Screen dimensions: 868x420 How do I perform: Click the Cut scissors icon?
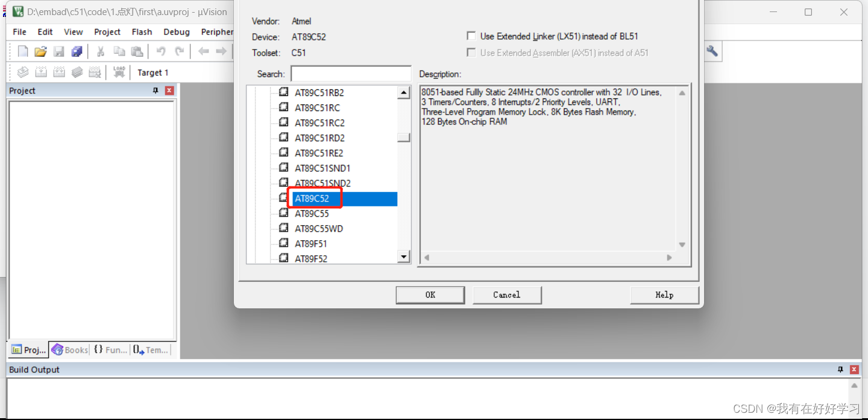[x=101, y=51]
